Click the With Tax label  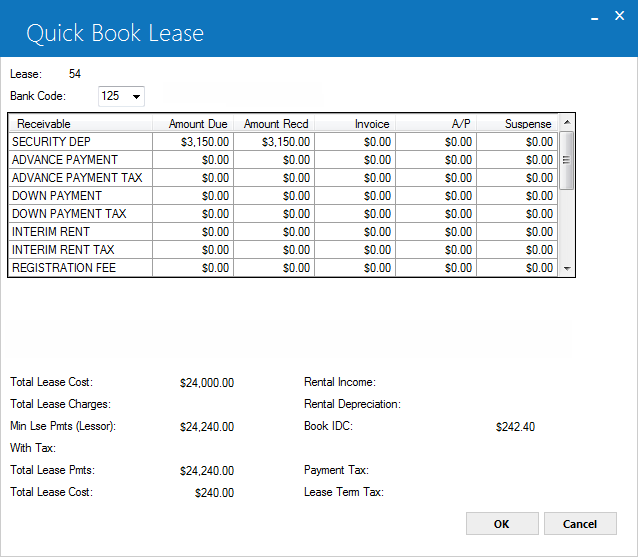click(x=33, y=448)
